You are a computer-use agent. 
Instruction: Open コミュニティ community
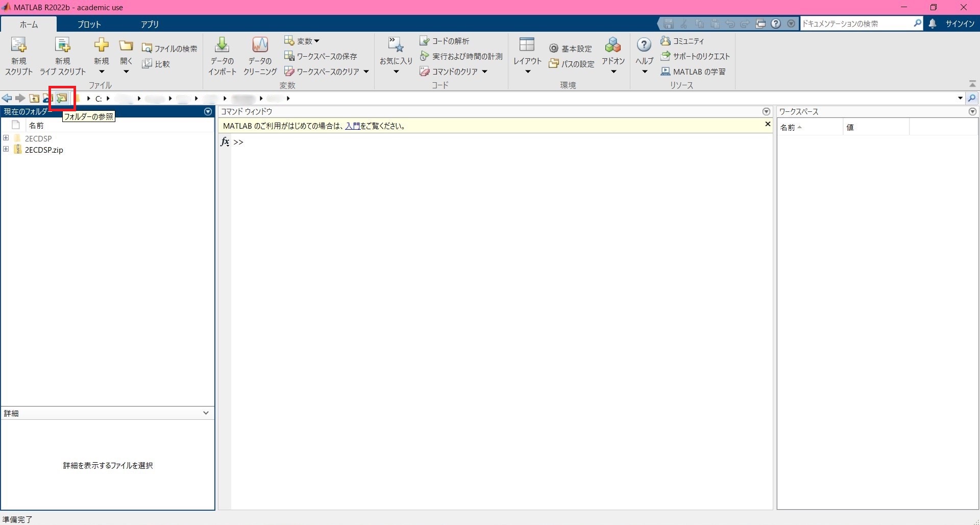(682, 41)
